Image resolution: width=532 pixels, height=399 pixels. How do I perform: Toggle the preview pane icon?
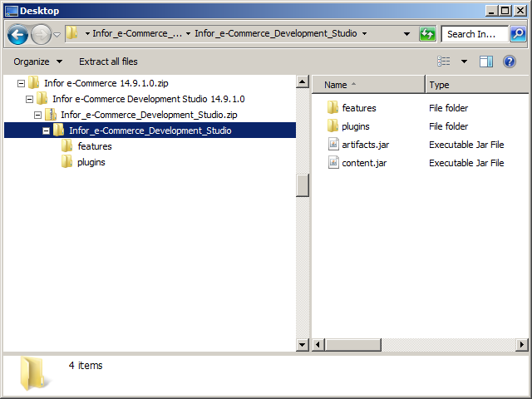point(486,62)
